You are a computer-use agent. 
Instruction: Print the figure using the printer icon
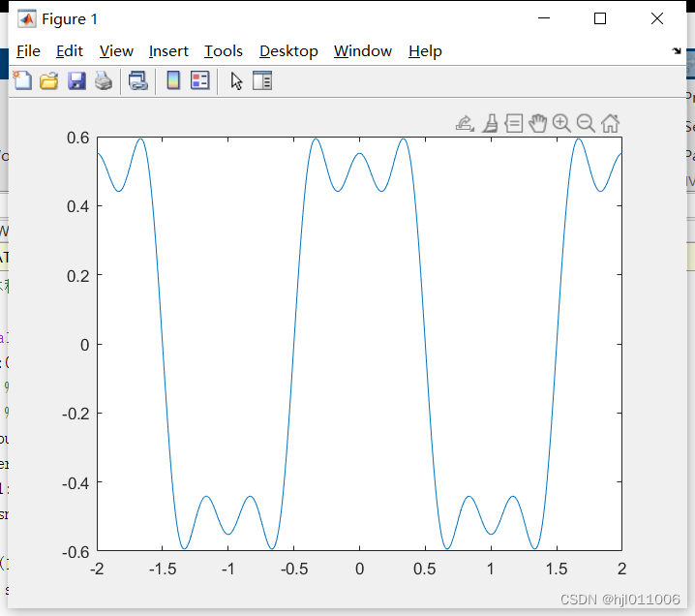click(104, 81)
